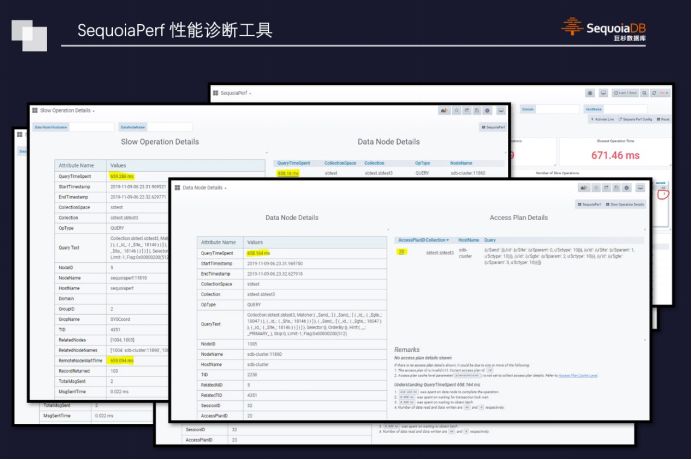This screenshot has height=460, width=692.
Task: Click Query column header in Access Plan Details
Action: (490, 240)
